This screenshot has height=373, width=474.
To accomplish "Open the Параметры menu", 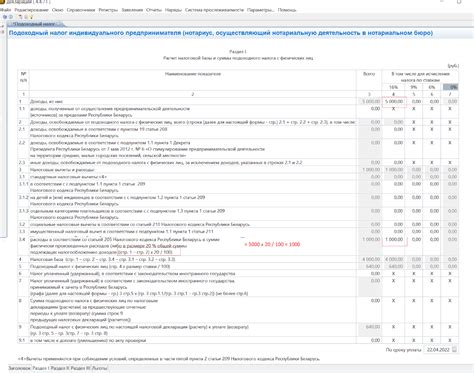I will (x=260, y=10).
